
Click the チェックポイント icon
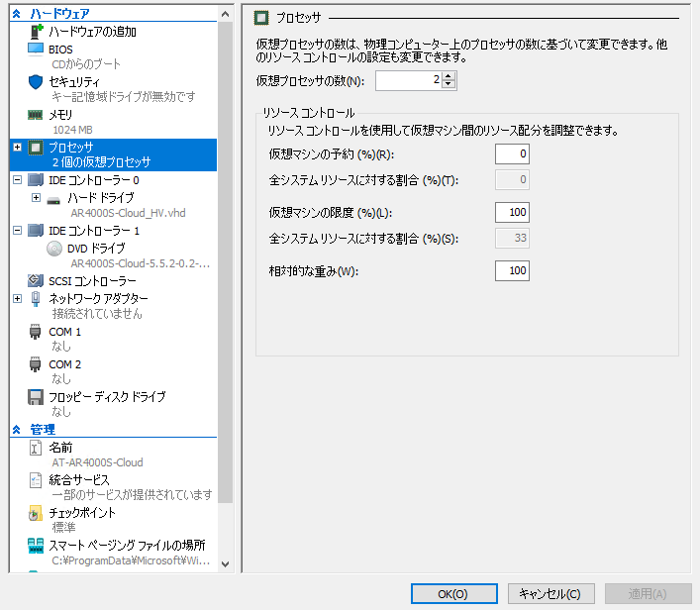(36, 513)
